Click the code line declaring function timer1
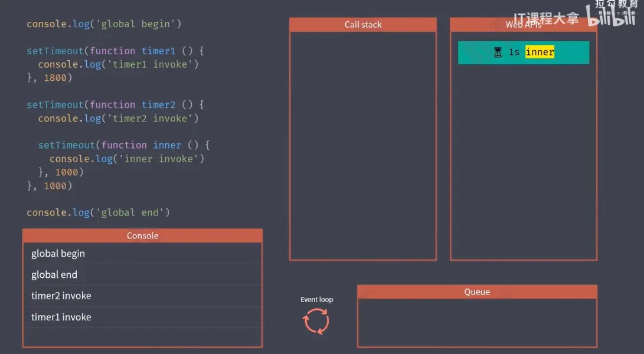Viewport: 644px width, 354px height. click(x=116, y=51)
